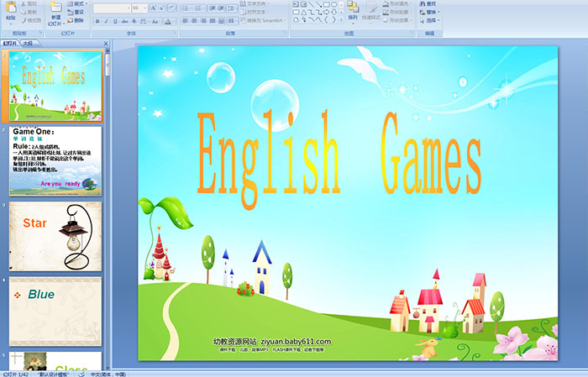This screenshot has height=377, width=588.
Task: Select the Game One slide thumbnail
Action: (55, 161)
